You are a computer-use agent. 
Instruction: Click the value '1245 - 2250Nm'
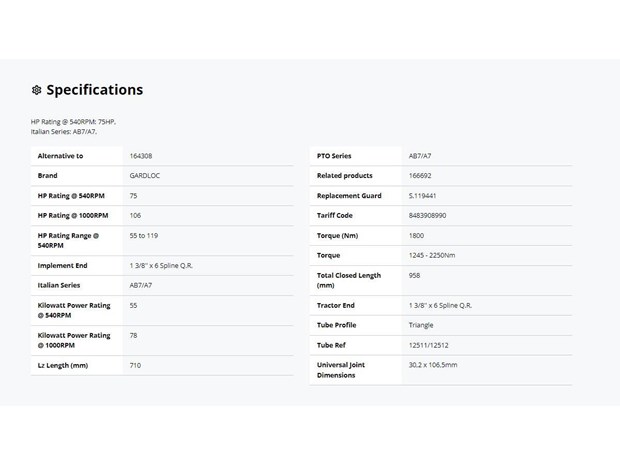tap(432, 255)
